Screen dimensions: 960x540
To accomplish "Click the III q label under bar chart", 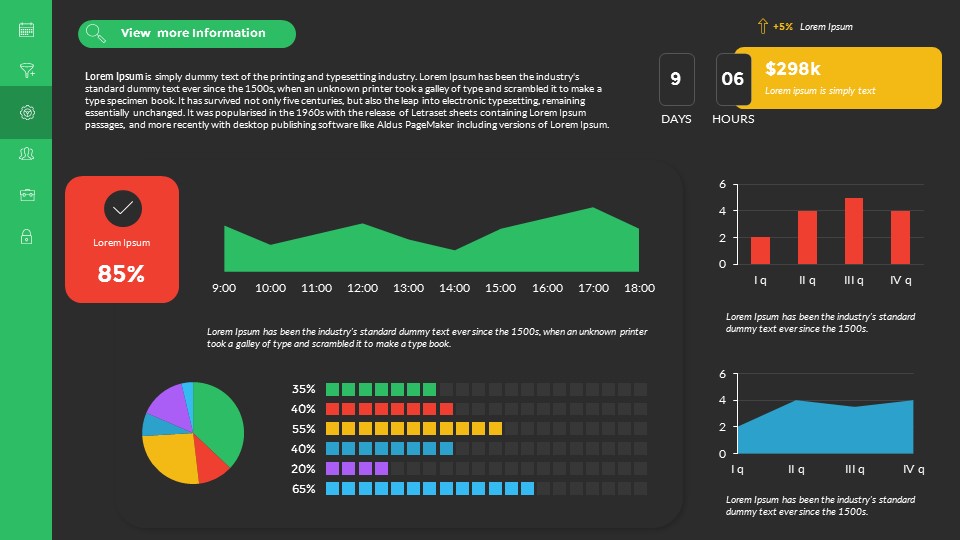I will tap(853, 280).
